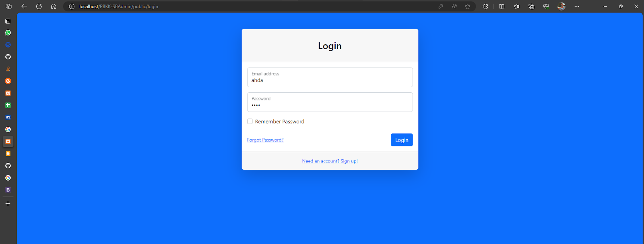Screen dimensions: 644x244
Task: Open the browser extensions menu
Action: [485, 6]
